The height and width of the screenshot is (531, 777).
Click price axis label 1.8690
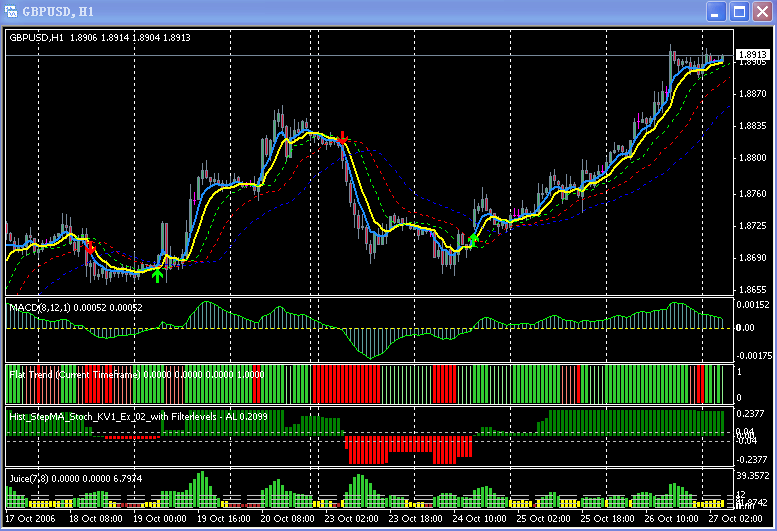click(x=752, y=258)
